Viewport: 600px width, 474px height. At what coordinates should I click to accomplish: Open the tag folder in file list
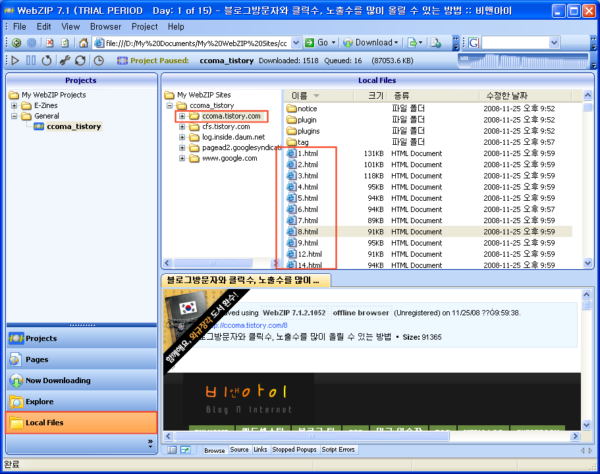coord(303,142)
